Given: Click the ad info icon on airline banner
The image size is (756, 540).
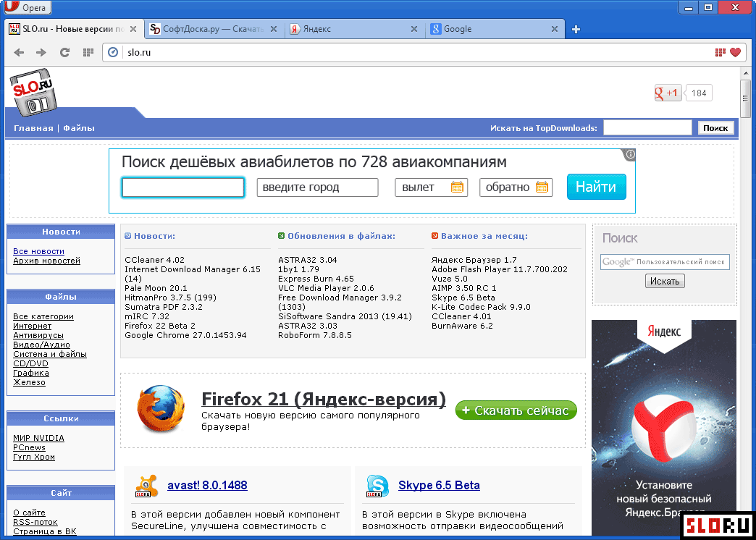Looking at the screenshot, I should pyautogui.click(x=630, y=155).
